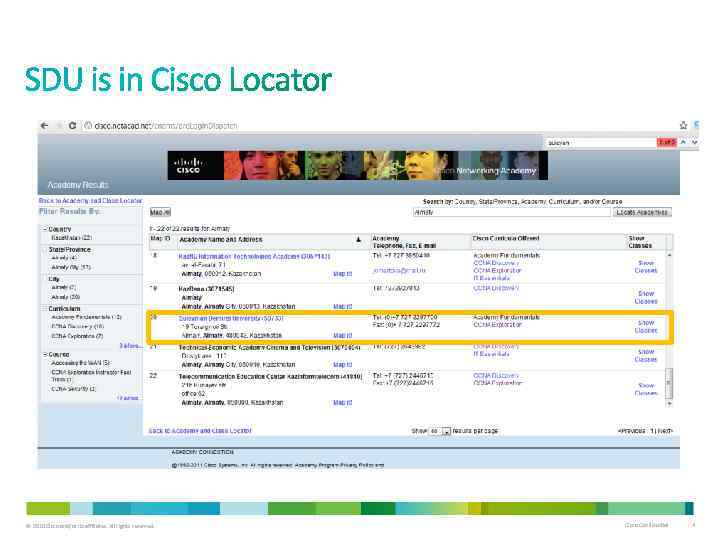The width and height of the screenshot is (720, 540).
Task: Filter by Accessing the WAN course
Action: click(80, 363)
